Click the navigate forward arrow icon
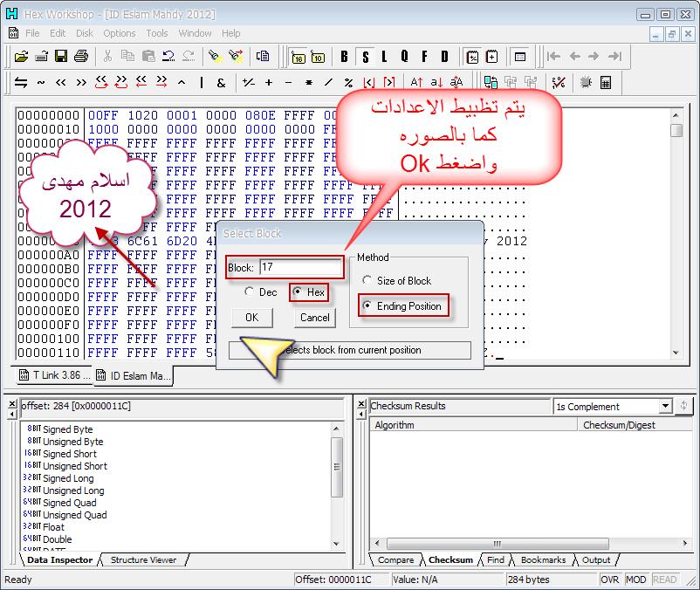Image resolution: width=700 pixels, height=590 pixels. (594, 56)
